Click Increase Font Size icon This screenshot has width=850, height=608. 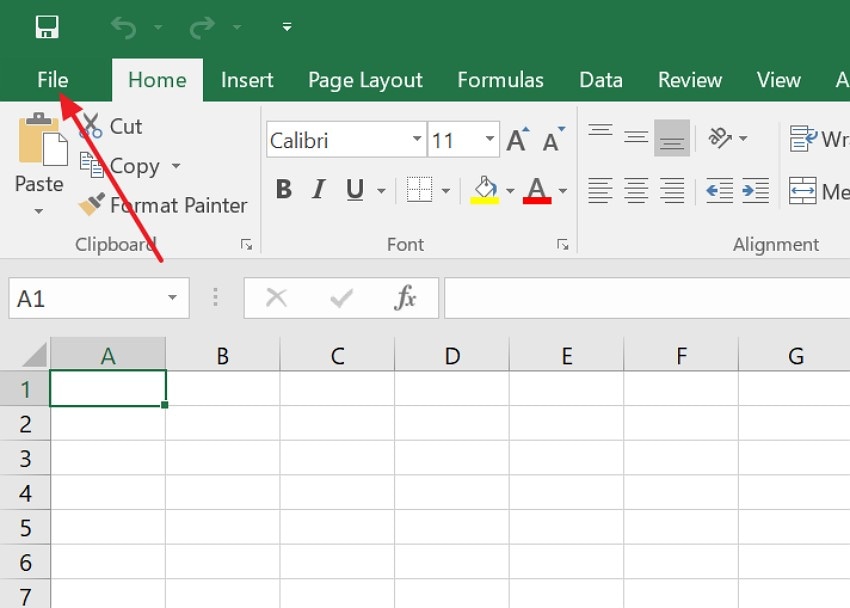click(x=516, y=138)
